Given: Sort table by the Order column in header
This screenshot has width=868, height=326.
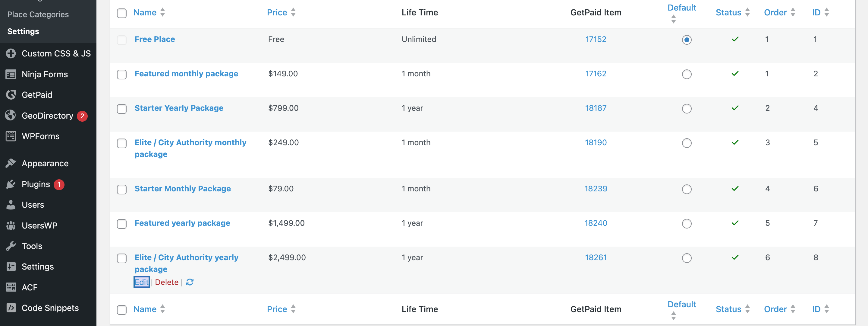Looking at the screenshot, I should pyautogui.click(x=775, y=12).
